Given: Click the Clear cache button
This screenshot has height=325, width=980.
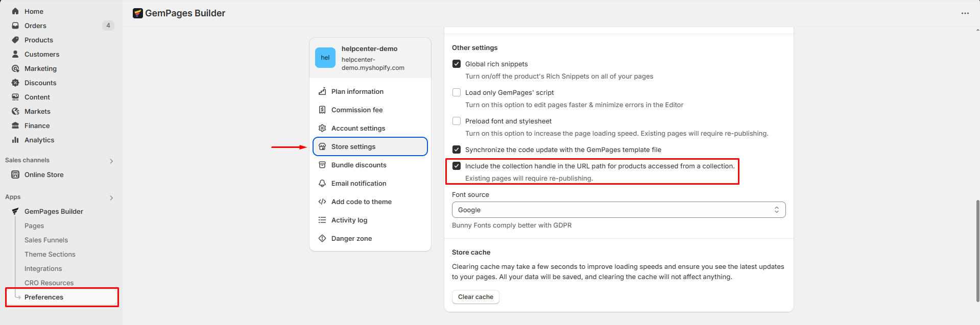Looking at the screenshot, I should (475, 297).
